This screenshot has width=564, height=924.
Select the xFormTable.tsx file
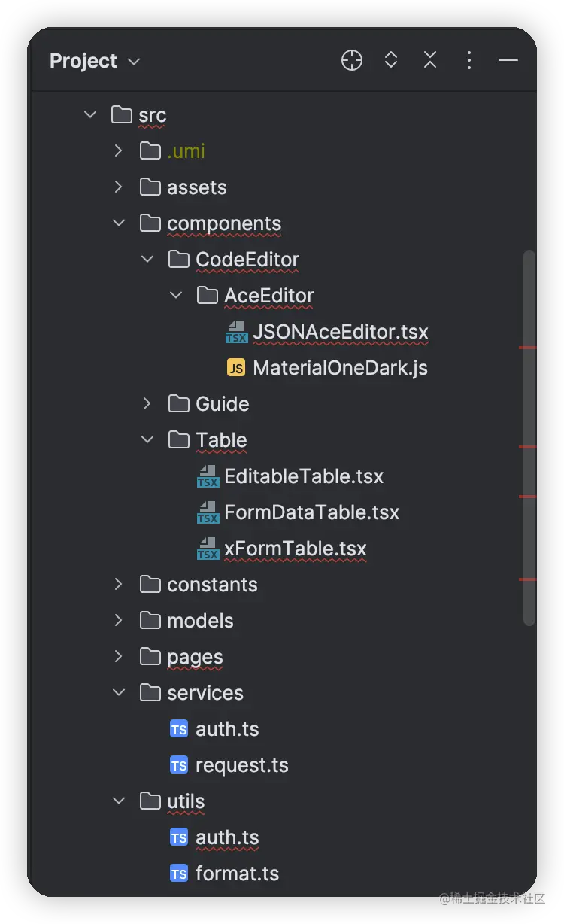(x=296, y=549)
